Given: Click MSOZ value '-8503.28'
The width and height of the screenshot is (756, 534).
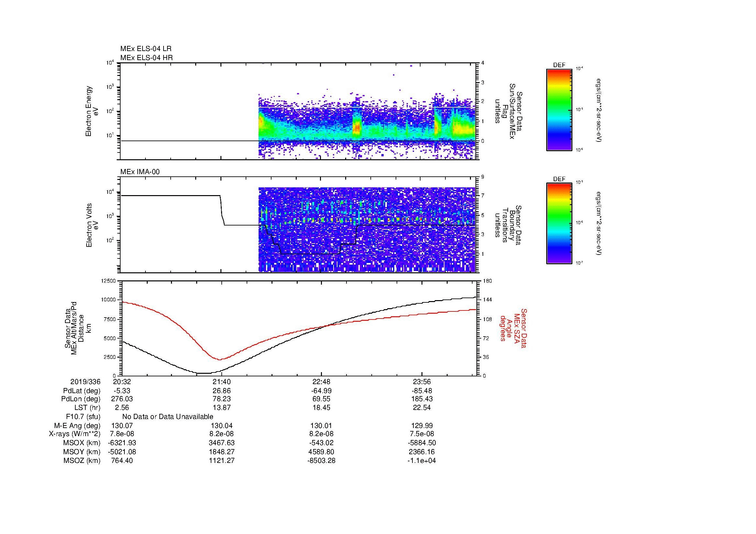Looking at the screenshot, I should coord(321,461).
